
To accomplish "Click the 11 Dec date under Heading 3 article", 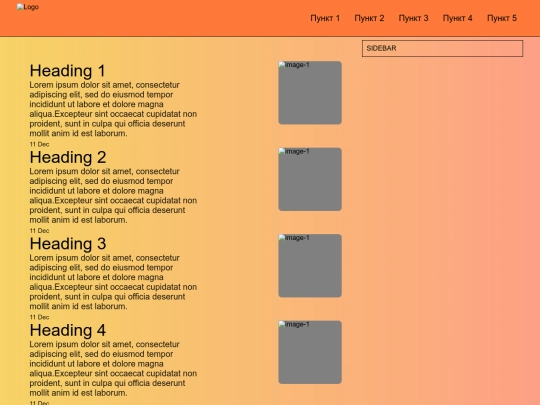I will (39, 317).
